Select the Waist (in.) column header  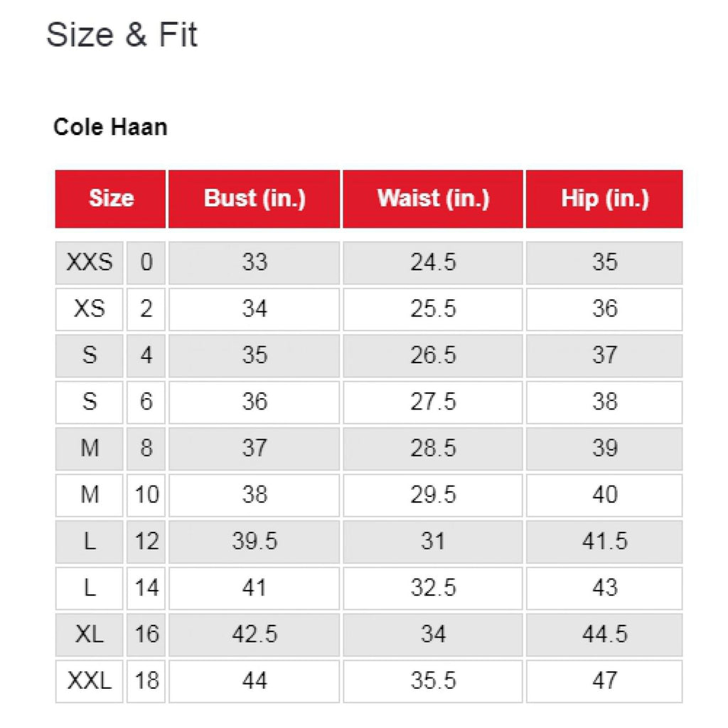point(433,198)
